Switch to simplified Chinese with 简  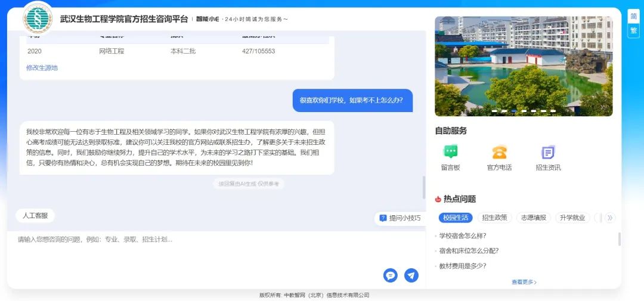point(633,17)
